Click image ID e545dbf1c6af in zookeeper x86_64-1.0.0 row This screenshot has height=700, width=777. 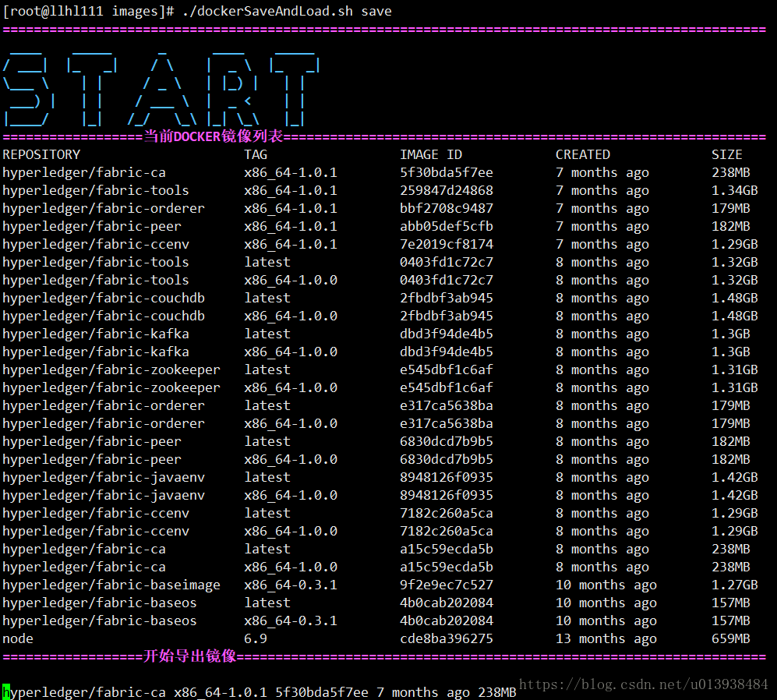pos(446,387)
